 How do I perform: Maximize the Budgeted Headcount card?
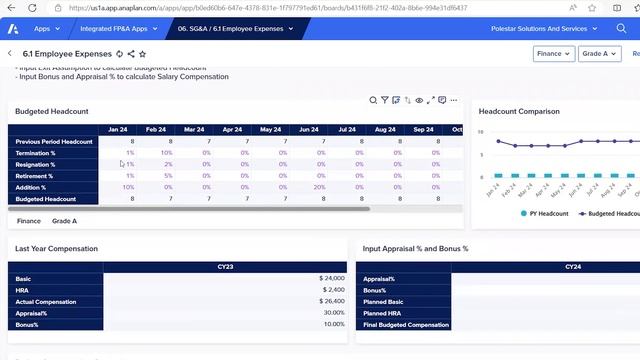tap(430, 100)
